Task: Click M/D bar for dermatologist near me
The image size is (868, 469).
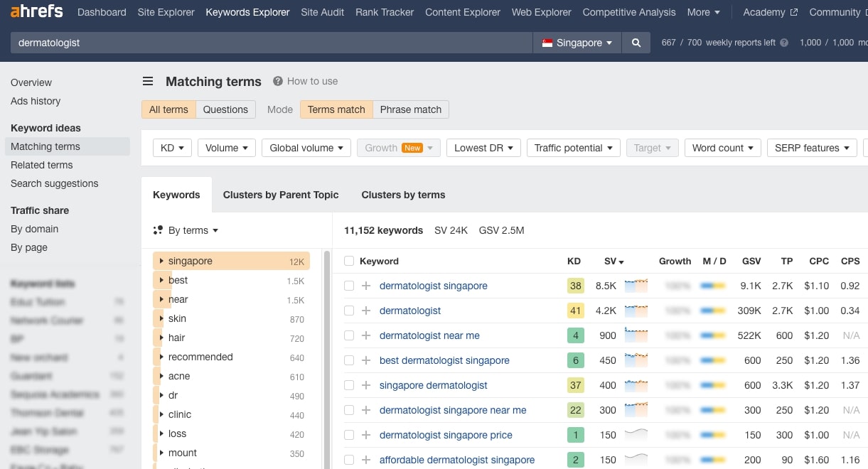Action: 712,335
